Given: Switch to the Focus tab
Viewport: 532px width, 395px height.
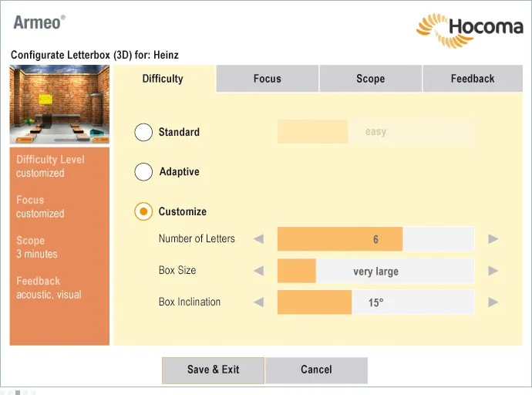Looking at the screenshot, I should point(268,79).
